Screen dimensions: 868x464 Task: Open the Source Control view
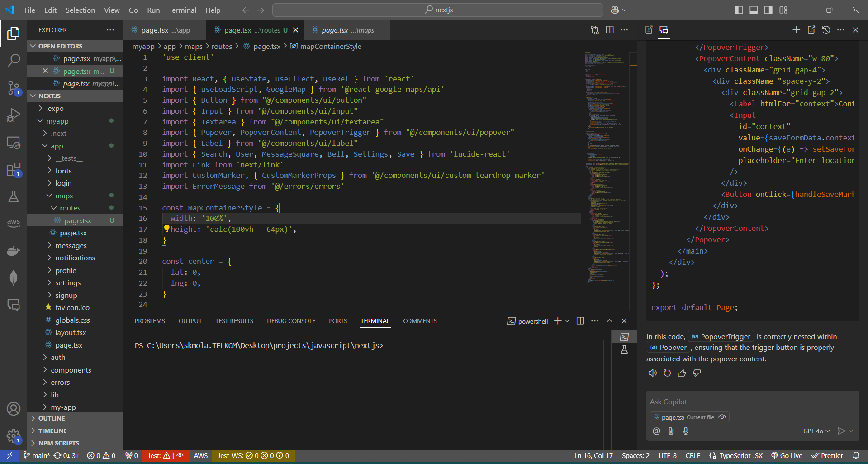point(14,88)
